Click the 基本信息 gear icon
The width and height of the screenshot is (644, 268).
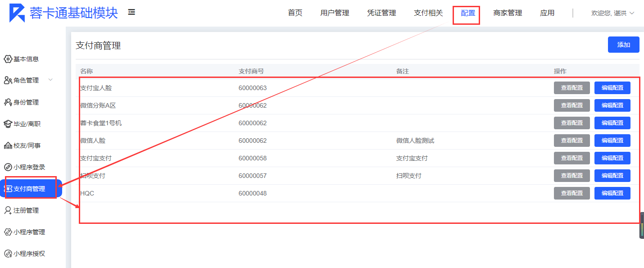pos(8,59)
